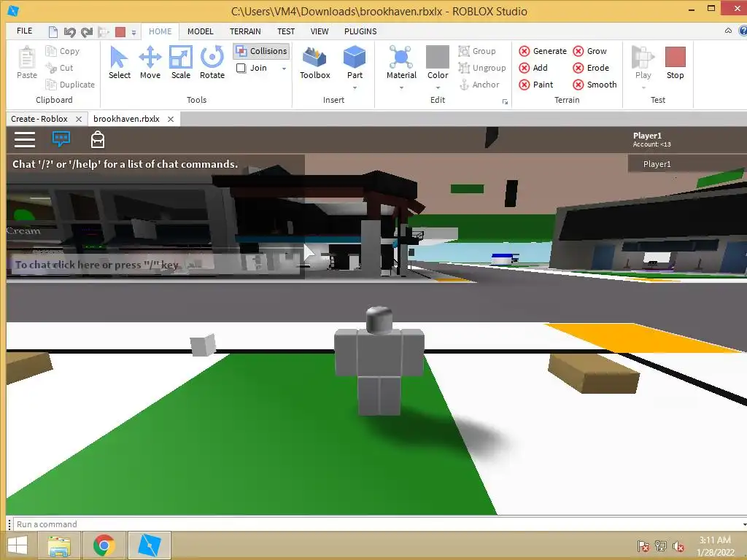Click the Play test button
Viewport: 747px width, 560px height.
coord(643,63)
